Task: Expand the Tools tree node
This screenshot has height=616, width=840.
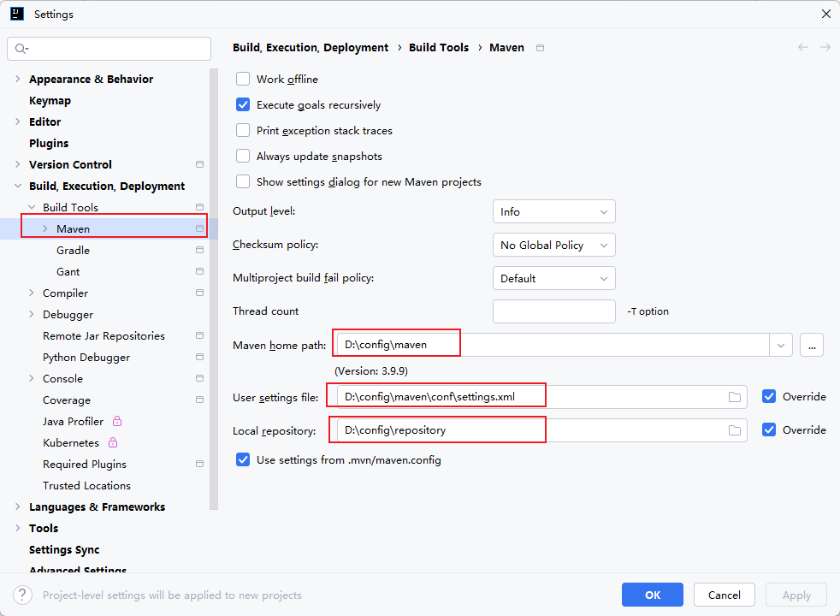Action: 18,528
